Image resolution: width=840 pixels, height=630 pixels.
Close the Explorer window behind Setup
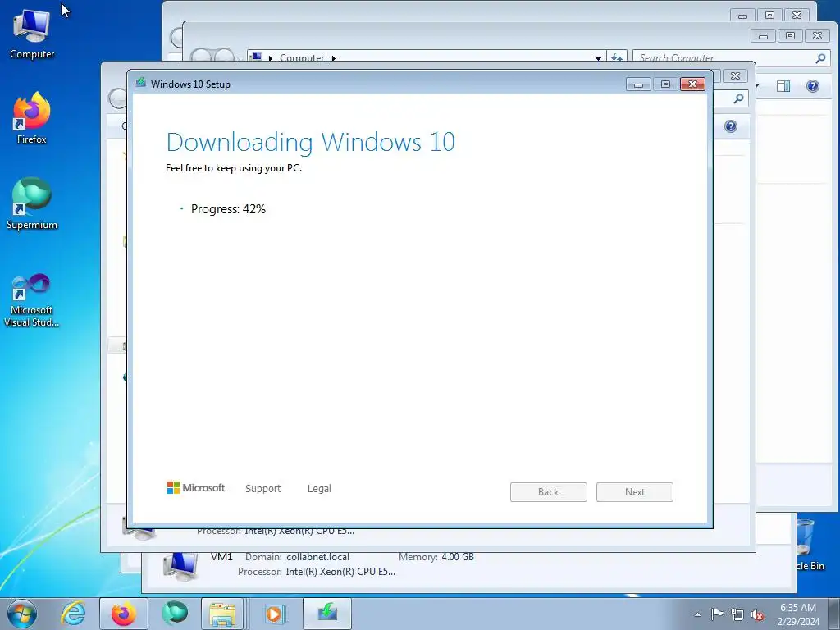tap(736, 76)
